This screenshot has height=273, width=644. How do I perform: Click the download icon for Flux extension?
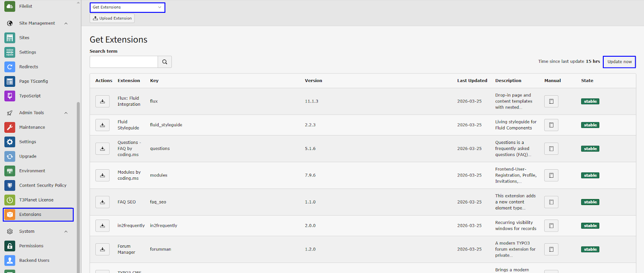pos(102,101)
